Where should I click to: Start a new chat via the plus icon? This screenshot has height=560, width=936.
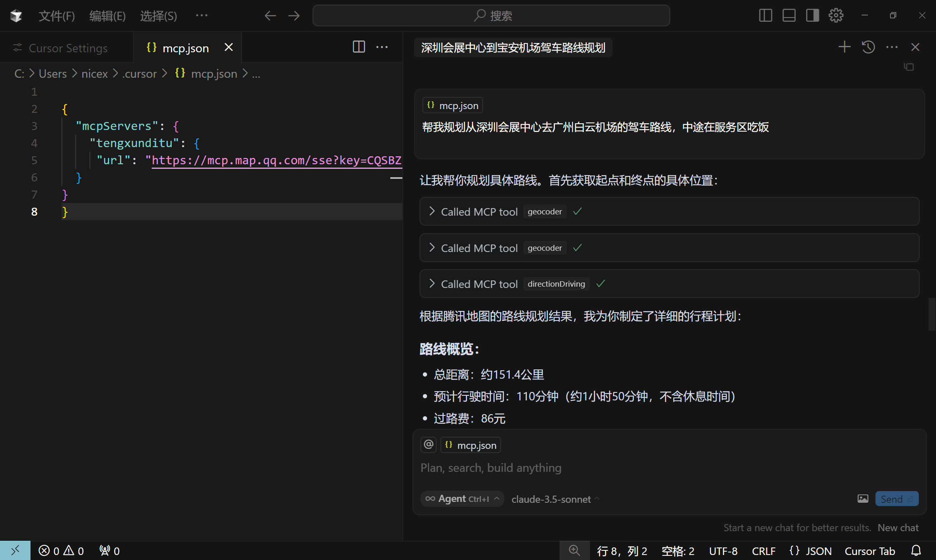tap(844, 47)
